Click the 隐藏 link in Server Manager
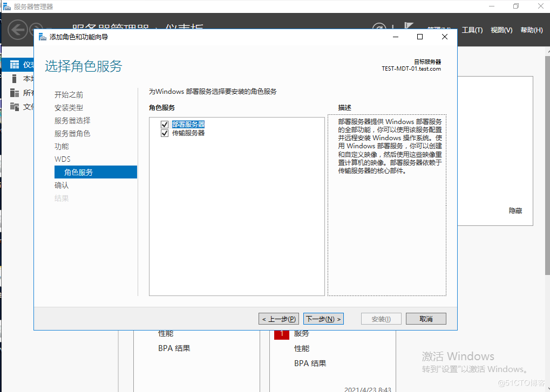 [x=515, y=210]
